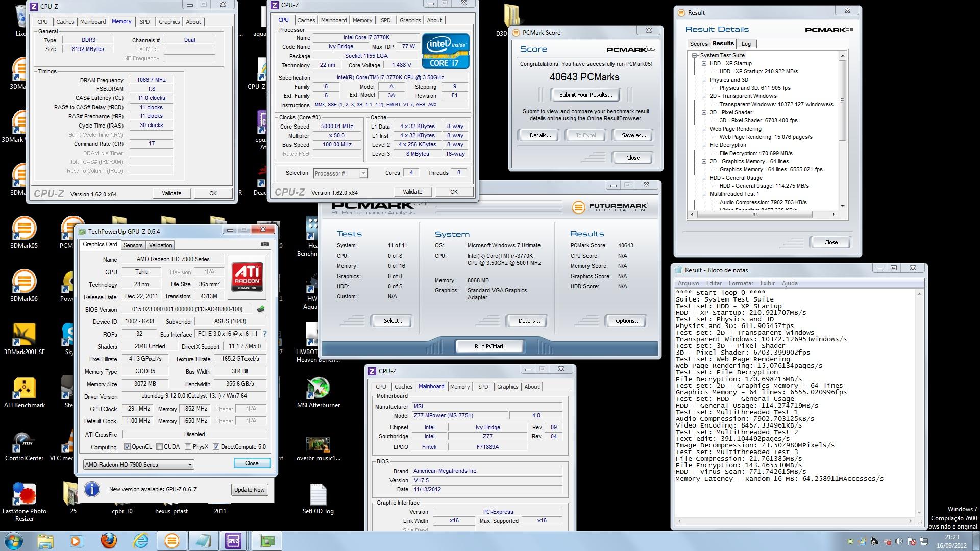Collapse the 2D - Transparent Windows node
980x551 pixels.
tap(704, 96)
